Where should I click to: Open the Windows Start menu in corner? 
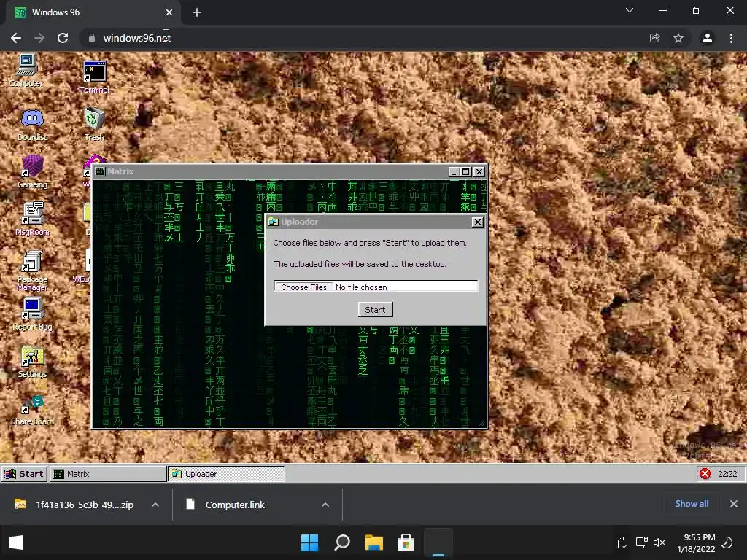pyautogui.click(x=16, y=542)
